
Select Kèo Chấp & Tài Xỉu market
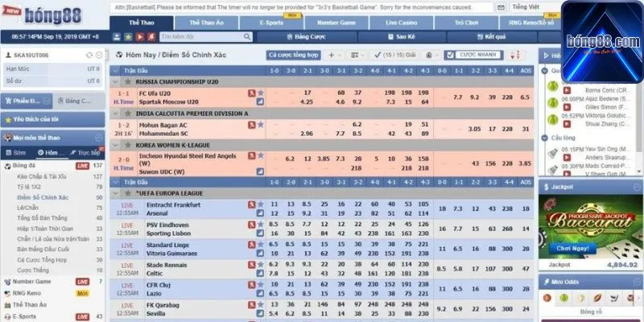coord(42,176)
